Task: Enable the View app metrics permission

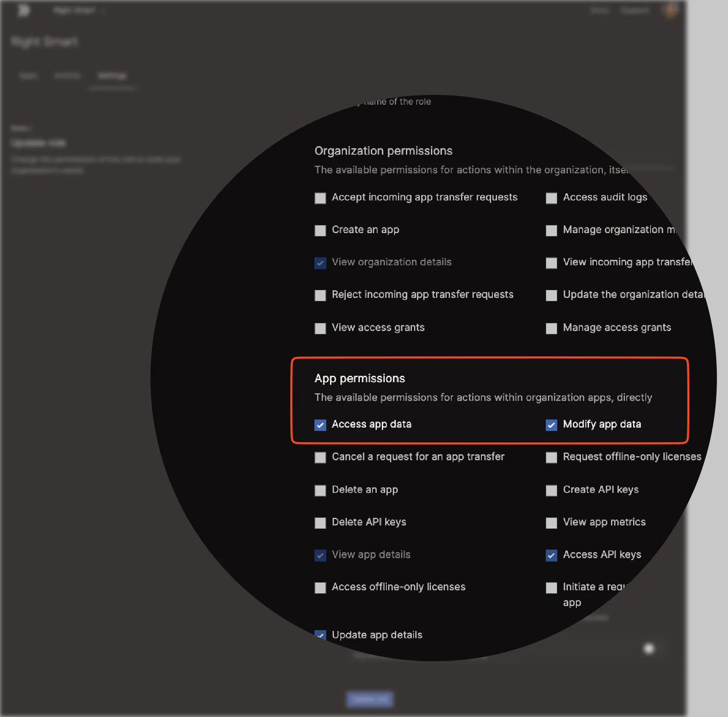Action: click(x=551, y=522)
